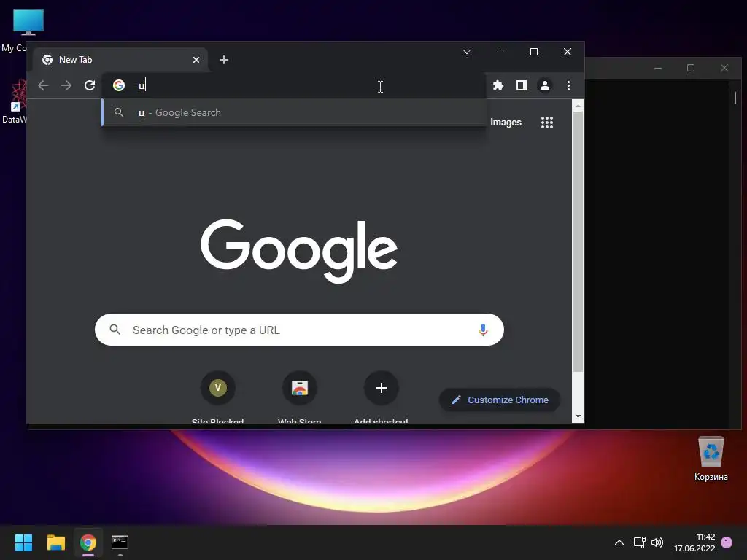Viewport: 747px width, 560px height.
Task: Open the Chrome profile avatar
Action: click(544, 85)
